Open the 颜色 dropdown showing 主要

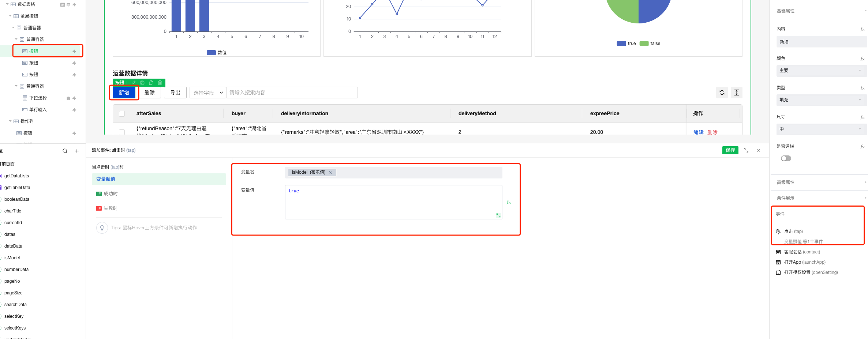pyautogui.click(x=821, y=71)
